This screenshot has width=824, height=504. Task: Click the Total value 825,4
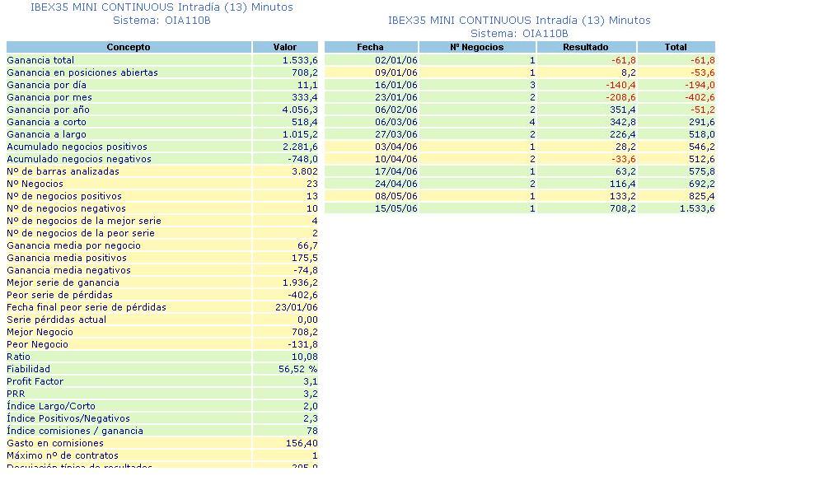701,196
